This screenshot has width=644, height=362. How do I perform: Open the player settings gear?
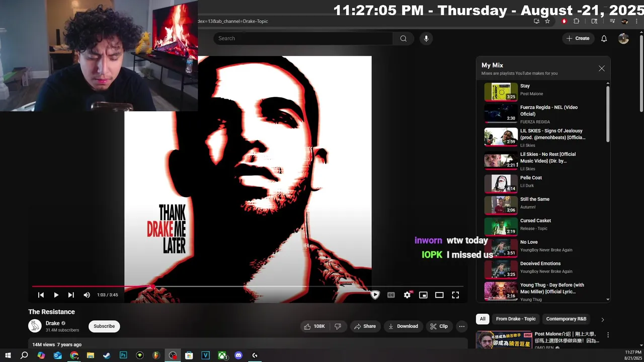(x=407, y=295)
